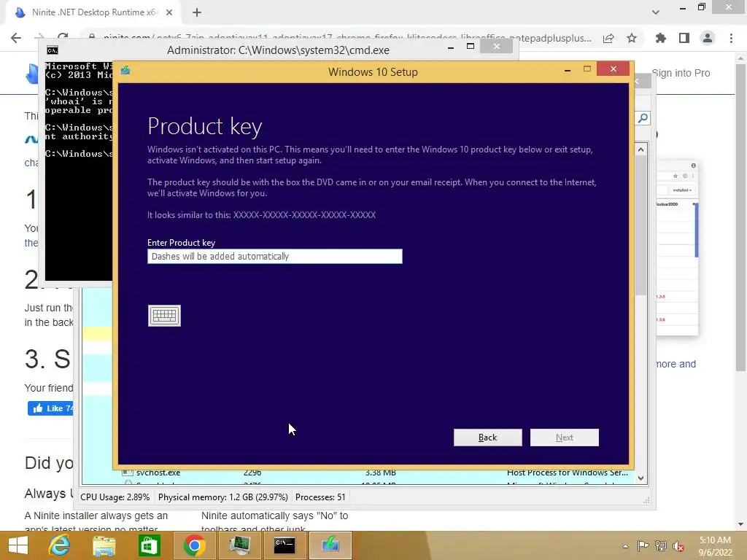Image resolution: width=747 pixels, height=560 pixels.
Task: Open a new Chrome tab
Action: pos(197,13)
